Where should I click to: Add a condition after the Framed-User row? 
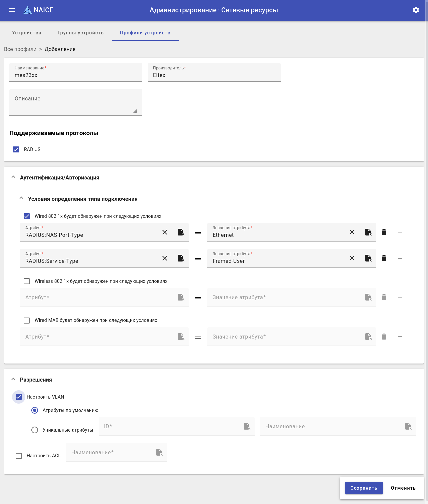[400, 258]
